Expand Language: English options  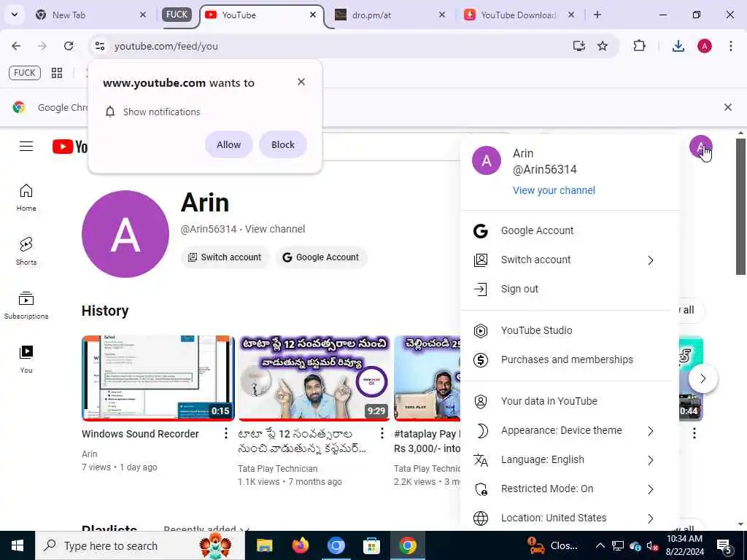point(650,460)
